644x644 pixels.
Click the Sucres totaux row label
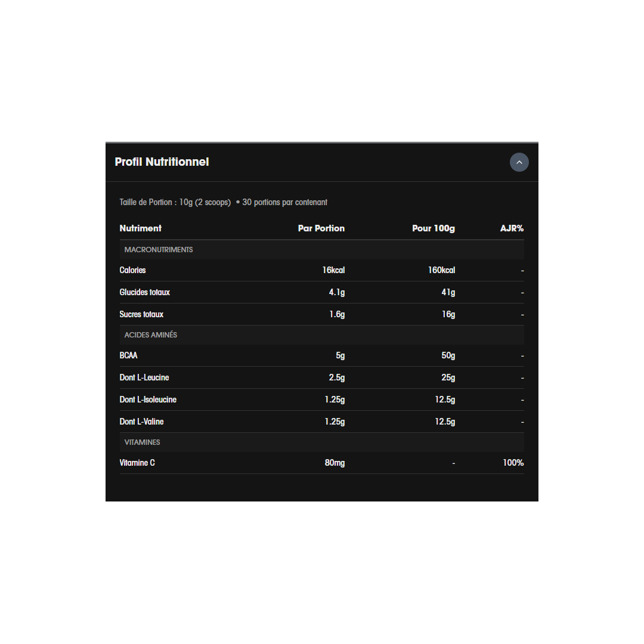(x=141, y=314)
